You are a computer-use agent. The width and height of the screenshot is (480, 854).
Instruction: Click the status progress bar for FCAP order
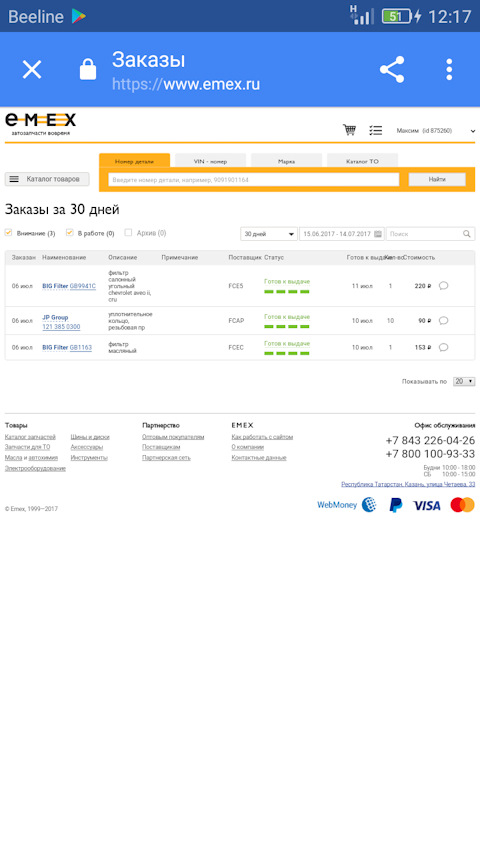click(287, 326)
